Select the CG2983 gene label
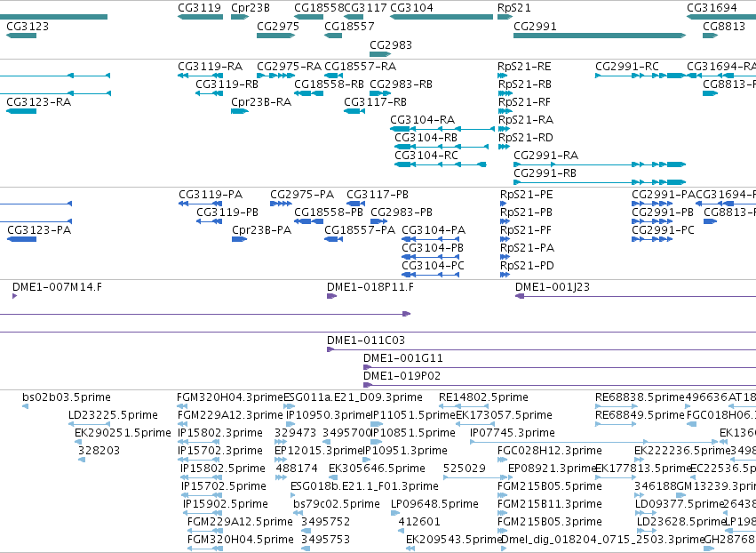 [x=391, y=44]
